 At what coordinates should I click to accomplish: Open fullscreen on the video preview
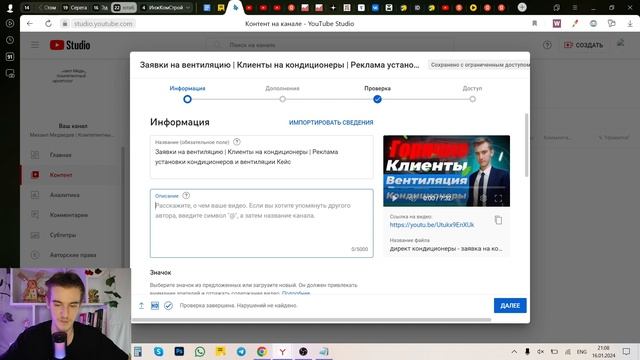498,198
